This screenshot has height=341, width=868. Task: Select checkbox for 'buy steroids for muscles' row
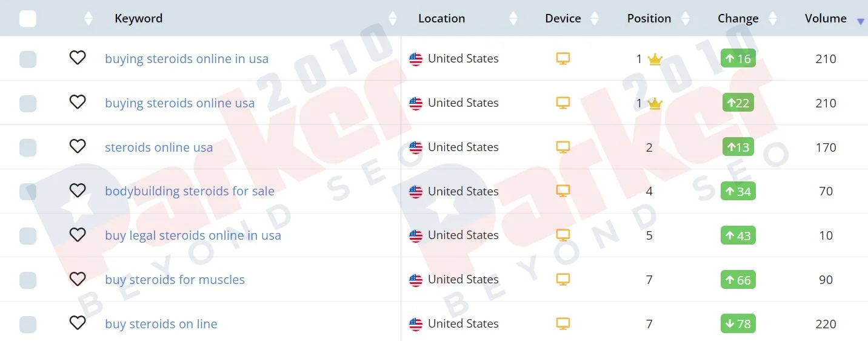click(x=28, y=280)
